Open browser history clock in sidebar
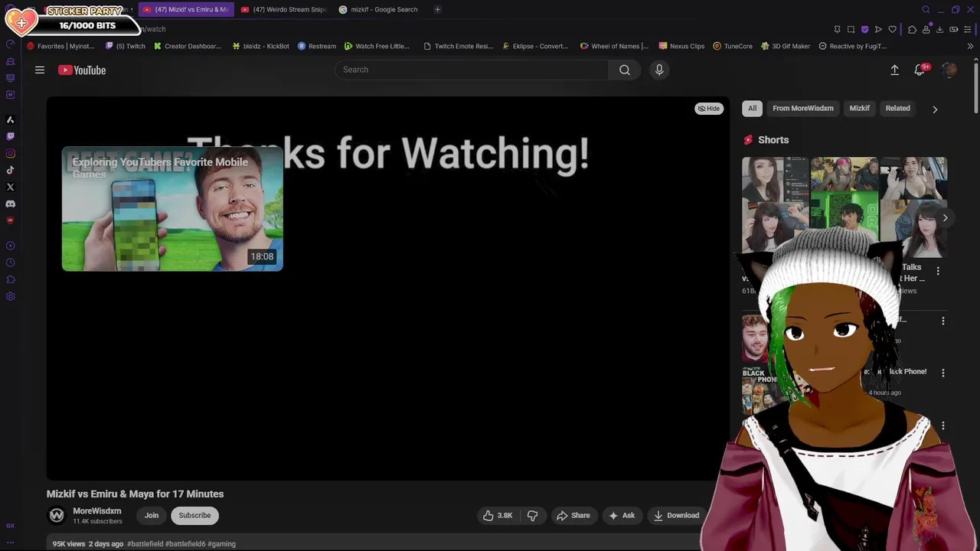980x551 pixels. click(10, 262)
